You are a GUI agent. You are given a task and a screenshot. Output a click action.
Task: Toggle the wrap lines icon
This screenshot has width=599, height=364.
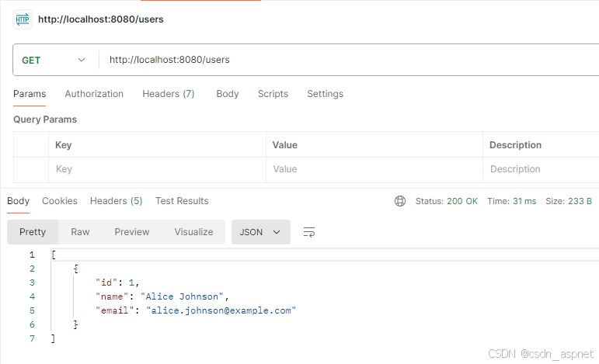click(x=309, y=232)
